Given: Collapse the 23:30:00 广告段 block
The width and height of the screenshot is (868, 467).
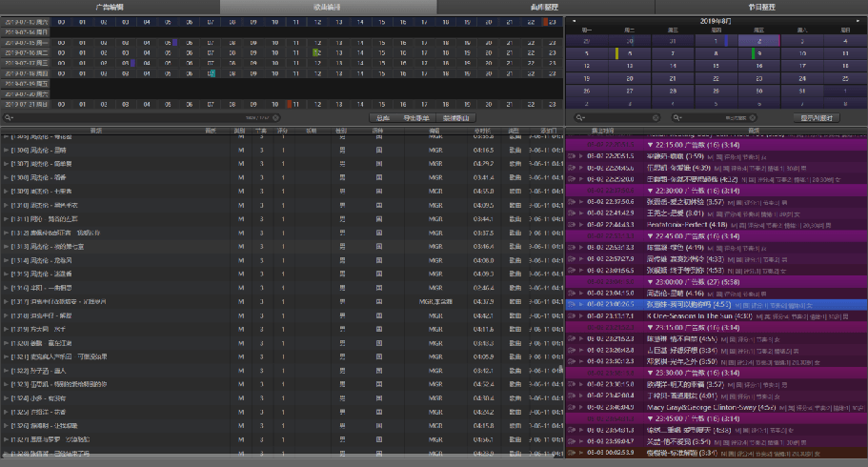Looking at the screenshot, I should click(x=651, y=375).
